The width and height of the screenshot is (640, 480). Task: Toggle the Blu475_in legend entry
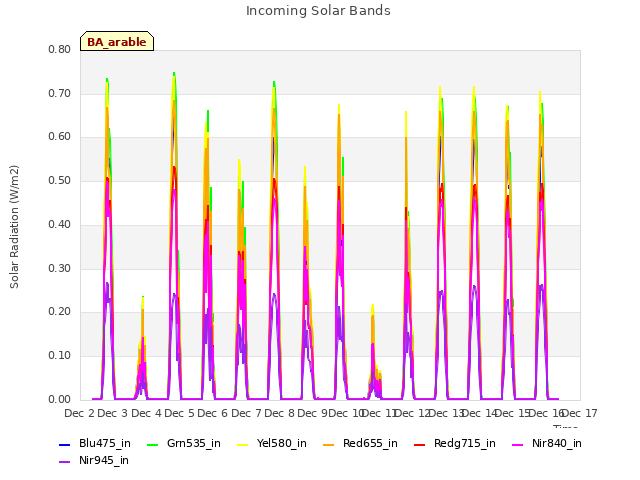pos(95,443)
